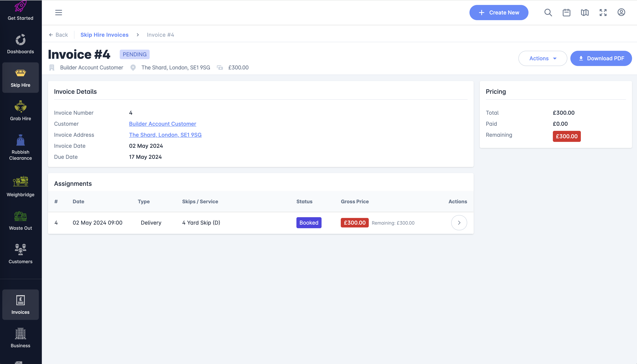Image resolution: width=637 pixels, height=364 pixels.
Task: Select Invoices in sidebar menu
Action: tap(21, 304)
